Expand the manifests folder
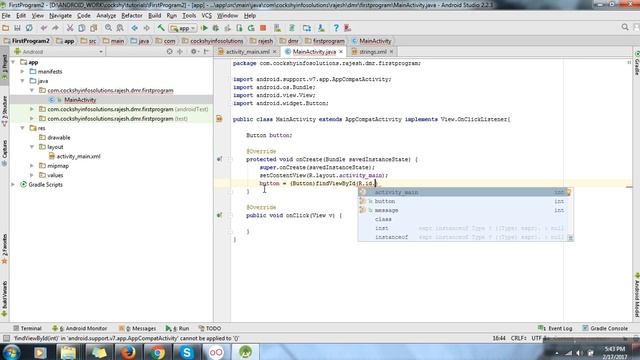 (x=23, y=71)
